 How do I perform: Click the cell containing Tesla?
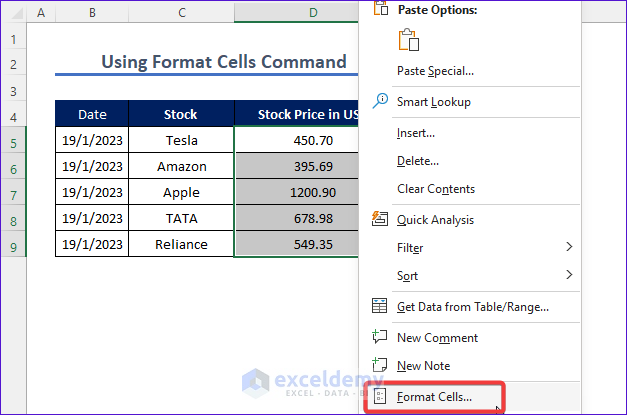pos(182,141)
